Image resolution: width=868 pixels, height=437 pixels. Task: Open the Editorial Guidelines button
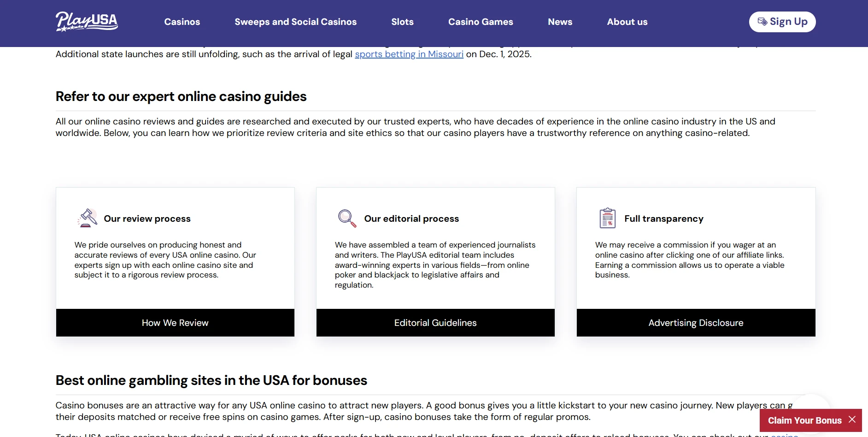435,323
